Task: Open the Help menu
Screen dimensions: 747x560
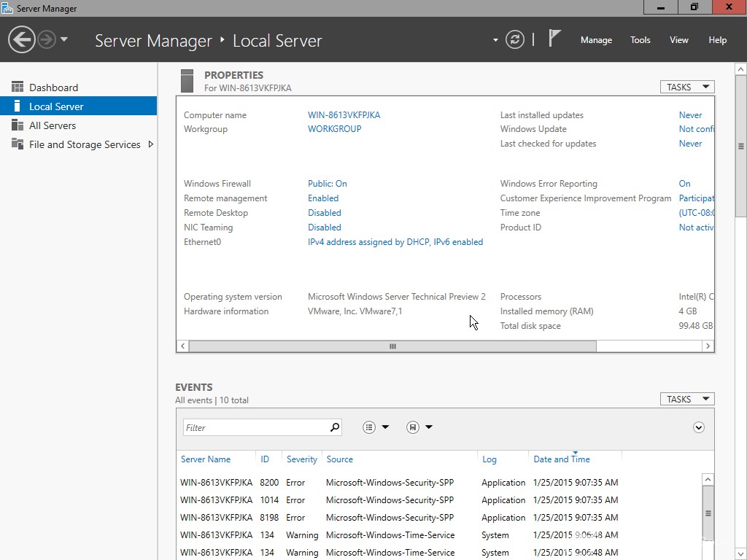Action: point(717,40)
